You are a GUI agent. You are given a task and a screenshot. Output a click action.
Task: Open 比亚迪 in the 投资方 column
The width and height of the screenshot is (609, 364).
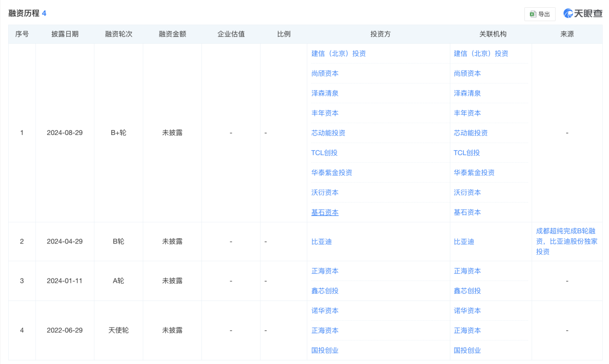point(322,242)
